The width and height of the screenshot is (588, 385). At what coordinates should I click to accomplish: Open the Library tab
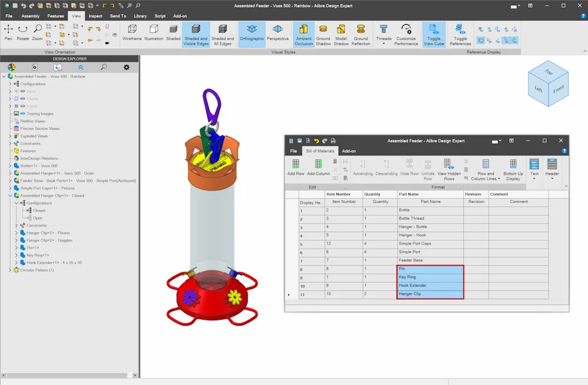pos(141,16)
